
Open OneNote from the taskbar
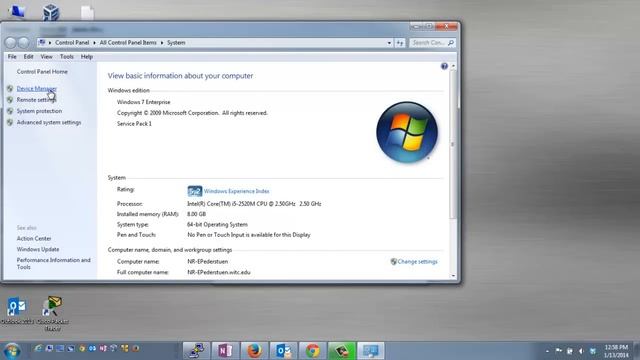(x=225, y=351)
